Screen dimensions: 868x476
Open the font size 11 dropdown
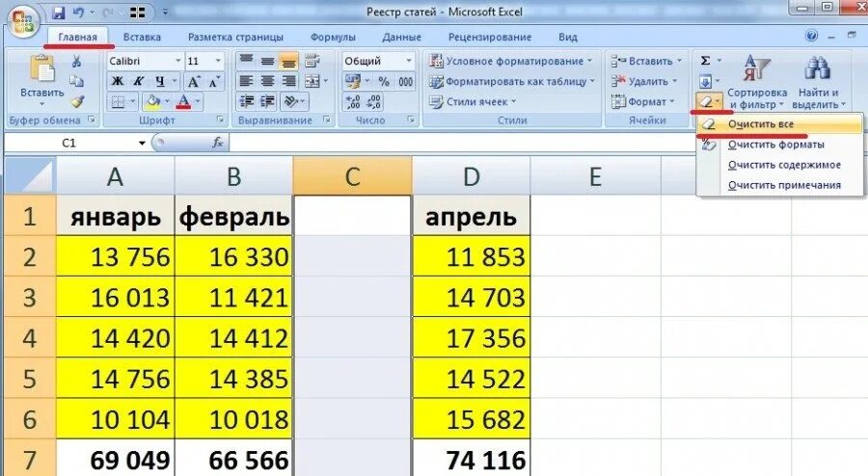click(x=218, y=61)
